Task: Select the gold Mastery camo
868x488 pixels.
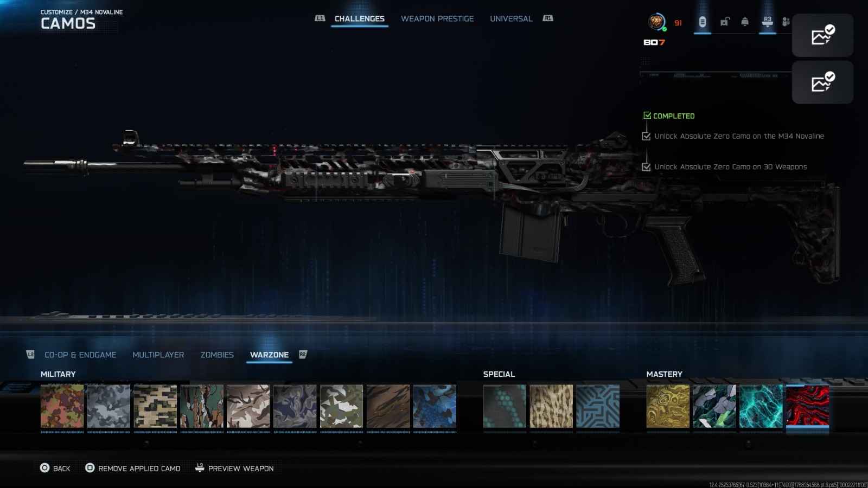Action: pos(668,407)
